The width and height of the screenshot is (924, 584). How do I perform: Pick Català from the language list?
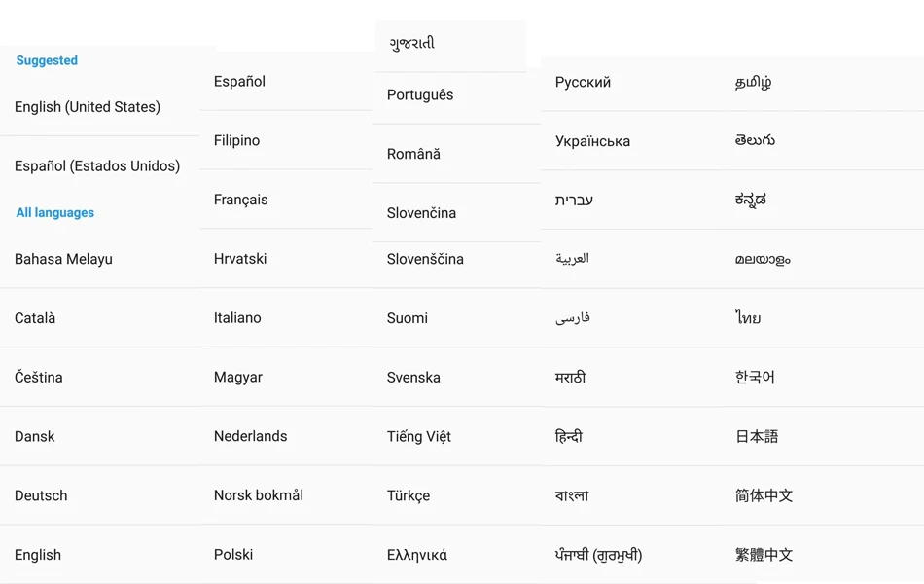[x=35, y=318]
